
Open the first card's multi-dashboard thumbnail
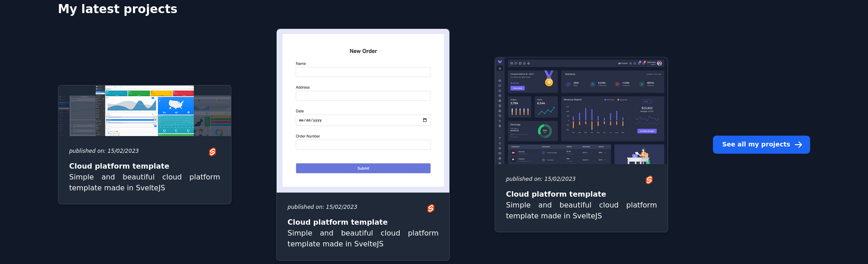[x=145, y=111]
